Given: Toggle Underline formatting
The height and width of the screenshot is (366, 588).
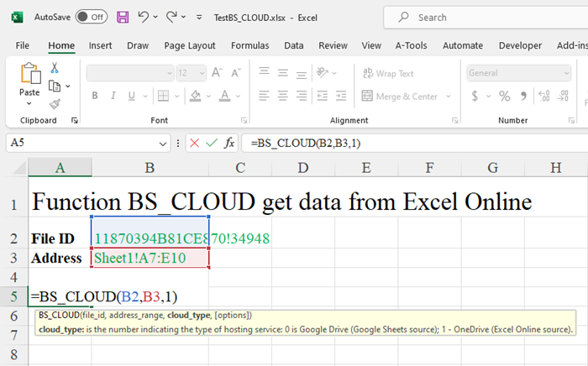Looking at the screenshot, I should click(x=132, y=96).
